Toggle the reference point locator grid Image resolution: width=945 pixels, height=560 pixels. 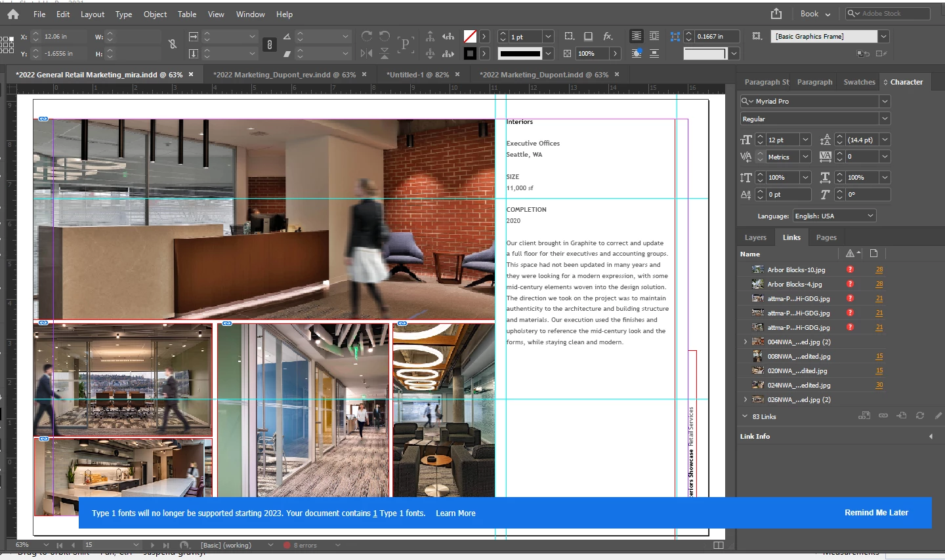point(7,45)
